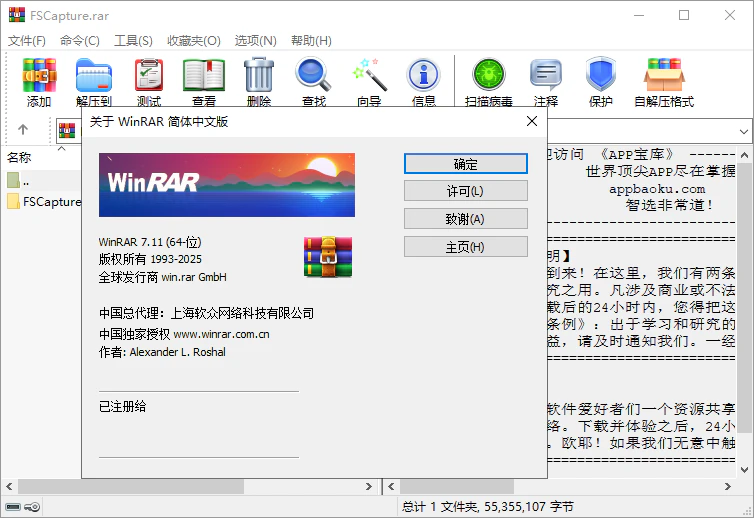Click the "WinRAR 7.11 (64-位)" version text
The height and width of the screenshot is (518, 754).
(150, 242)
